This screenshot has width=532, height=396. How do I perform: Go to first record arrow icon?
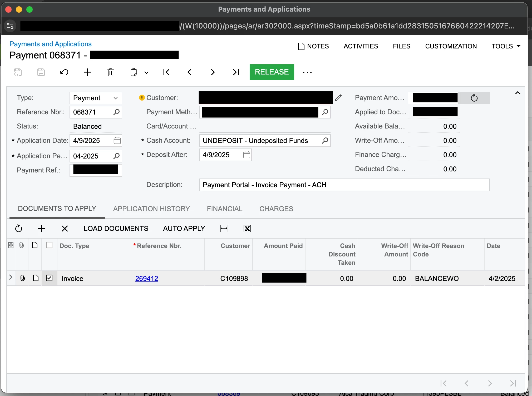point(166,72)
